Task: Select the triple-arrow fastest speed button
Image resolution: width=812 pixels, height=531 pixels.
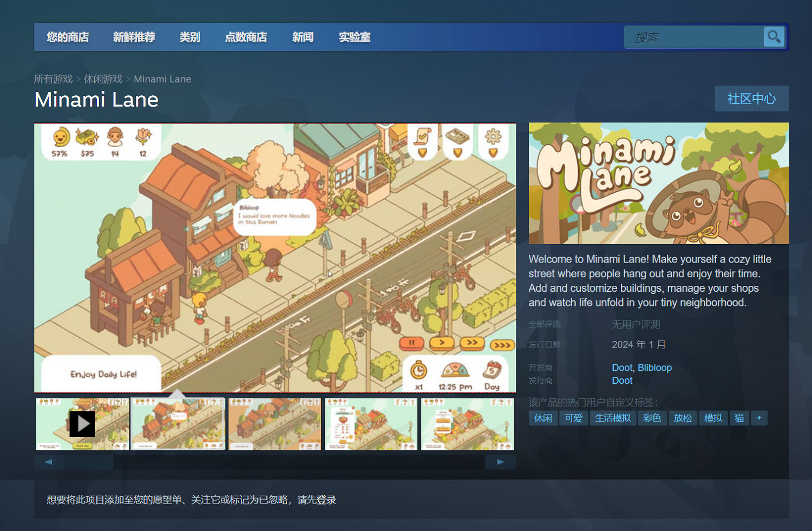Action: [x=501, y=344]
